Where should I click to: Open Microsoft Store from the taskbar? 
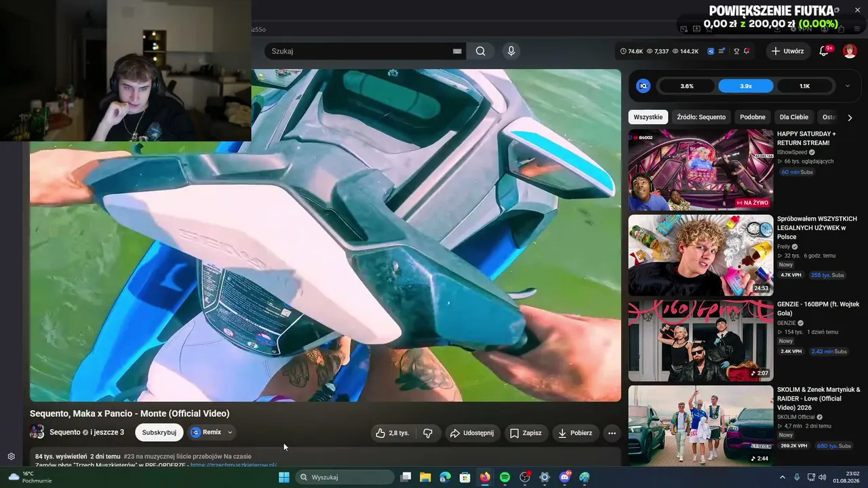465,477
